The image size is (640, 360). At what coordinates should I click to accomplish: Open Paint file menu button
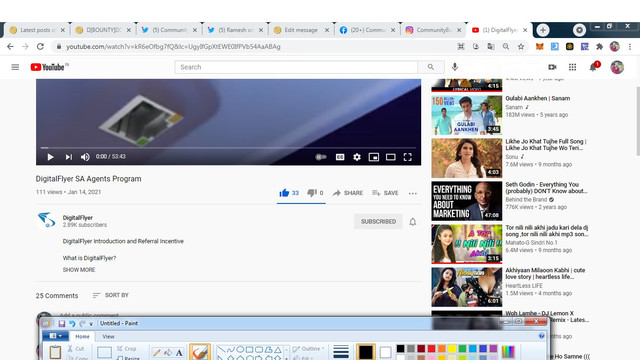click(55, 336)
